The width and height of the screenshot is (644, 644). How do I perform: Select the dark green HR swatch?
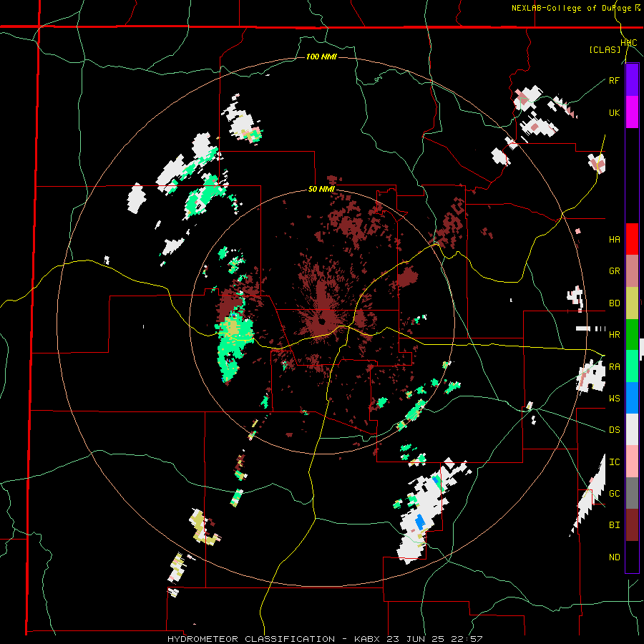(632, 335)
